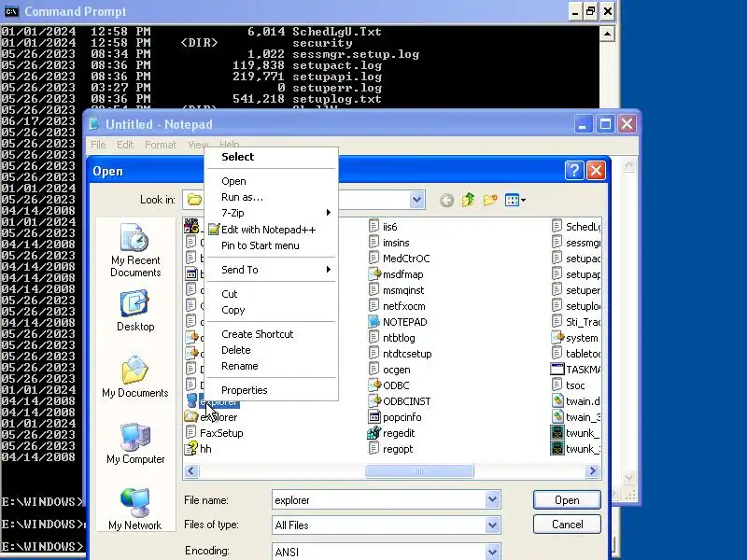Image resolution: width=747 pixels, height=560 pixels.
Task: Expand the Files of type dropdown
Action: point(493,525)
